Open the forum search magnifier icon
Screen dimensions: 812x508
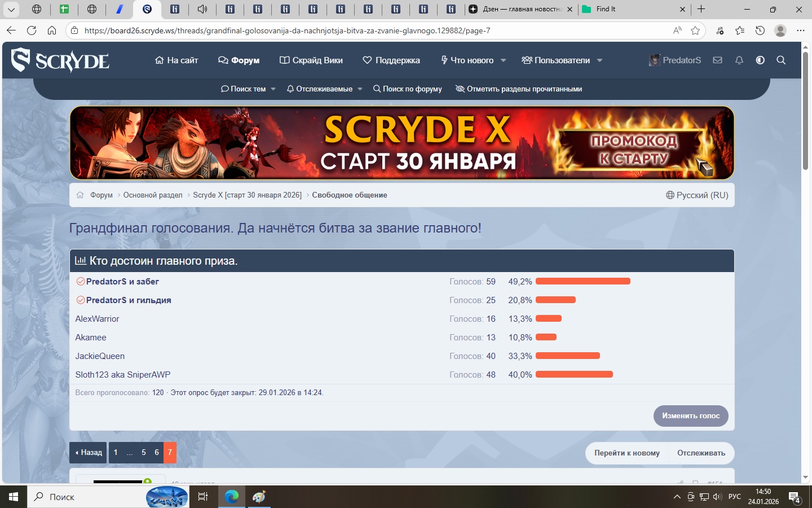pyautogui.click(x=781, y=60)
